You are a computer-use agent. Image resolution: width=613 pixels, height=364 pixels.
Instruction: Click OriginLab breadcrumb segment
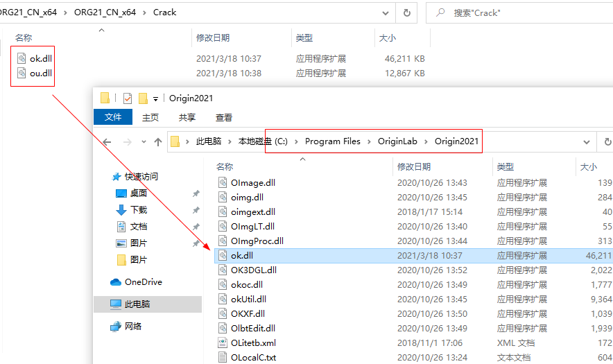[397, 141]
